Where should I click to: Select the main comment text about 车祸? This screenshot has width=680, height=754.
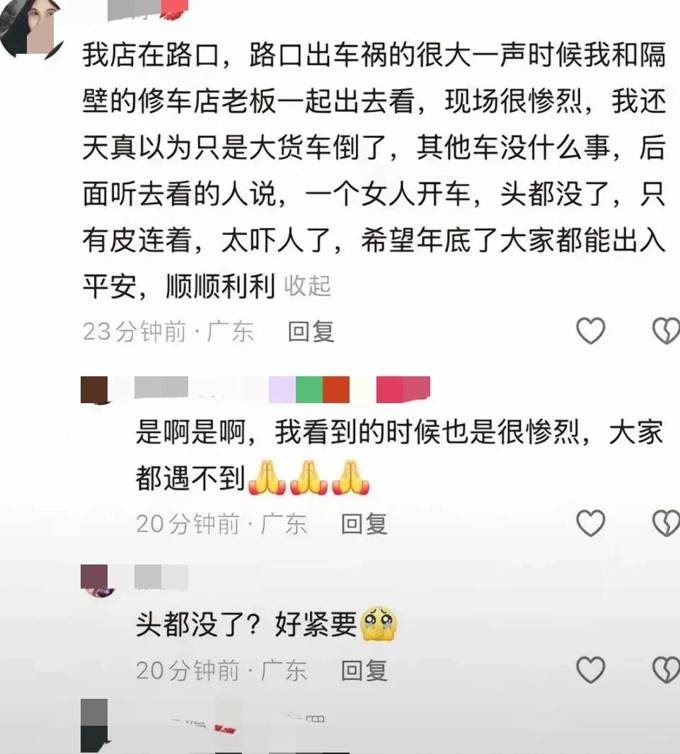(374, 170)
